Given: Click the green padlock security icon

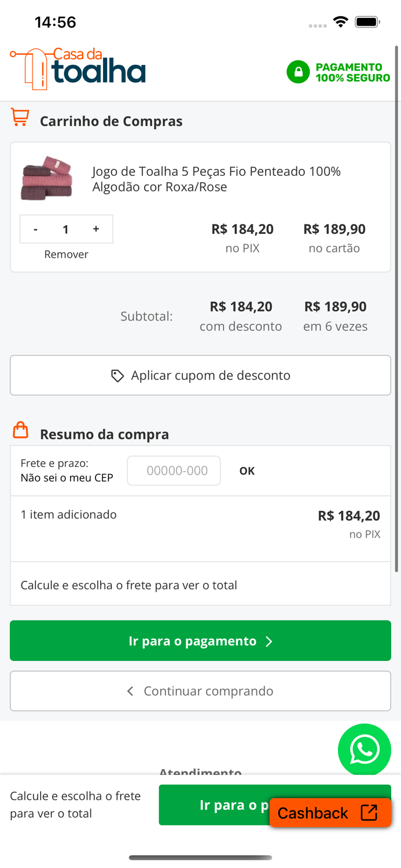Looking at the screenshot, I should pyautogui.click(x=297, y=72).
